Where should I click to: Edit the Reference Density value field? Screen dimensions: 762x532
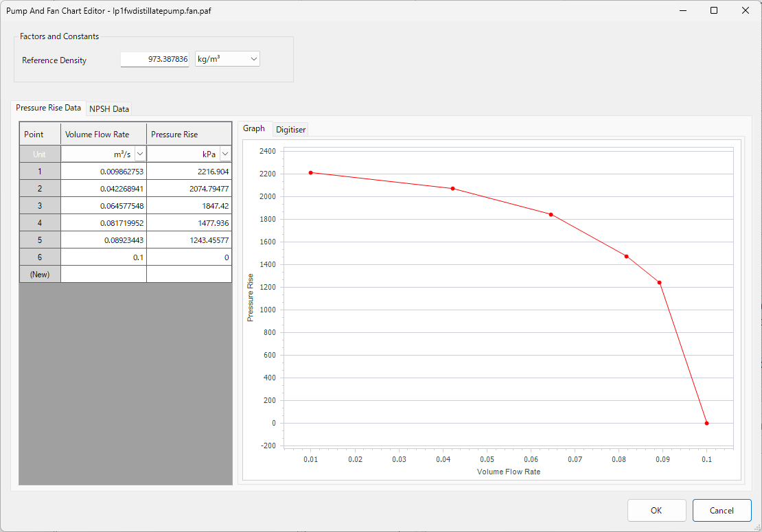(x=155, y=60)
